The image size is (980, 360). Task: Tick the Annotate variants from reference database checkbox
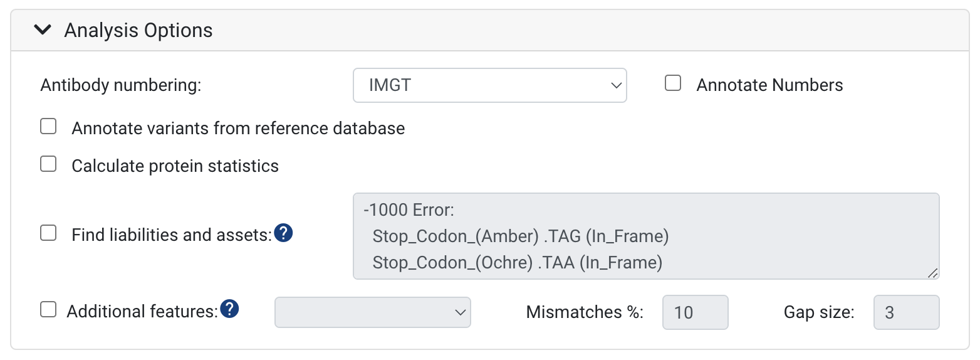[48, 127]
